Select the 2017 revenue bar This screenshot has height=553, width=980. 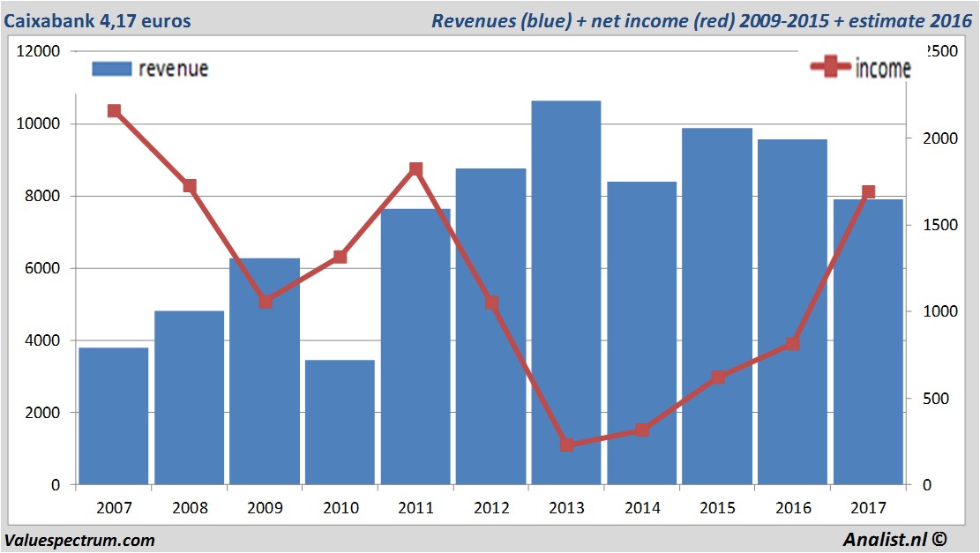coord(868,342)
